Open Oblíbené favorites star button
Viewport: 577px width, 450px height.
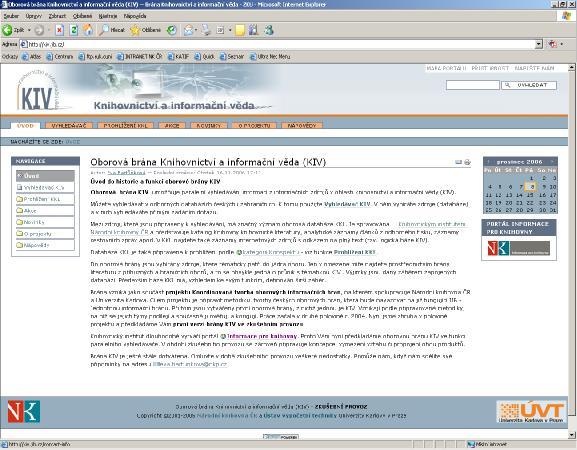pyautogui.click(x=146, y=30)
